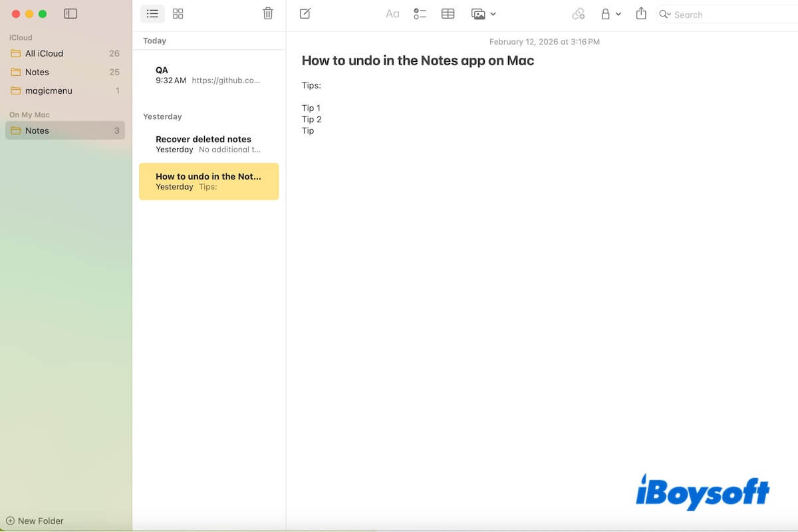The width and height of the screenshot is (798, 532).
Task: Open the magicmenu folder
Action: coord(49,90)
